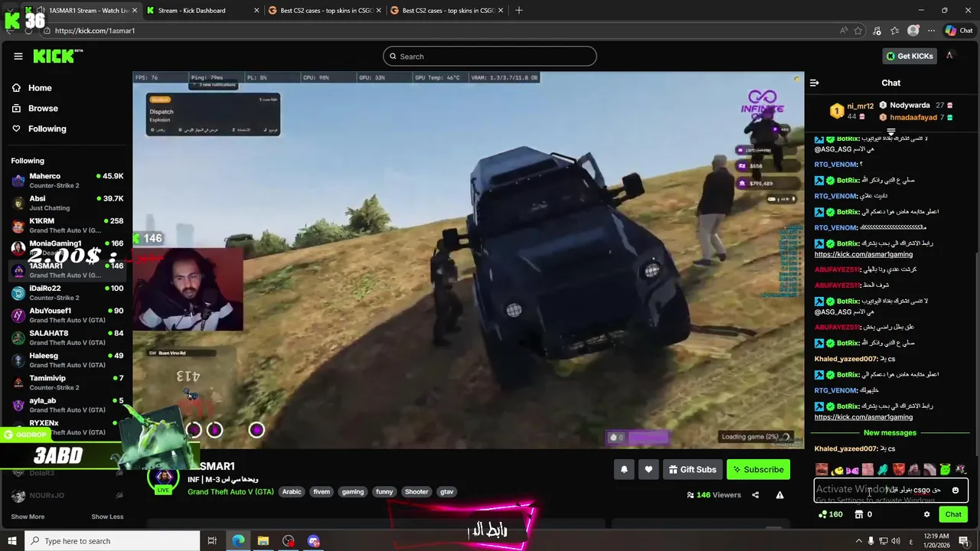Click the report warning triangle icon

click(779, 495)
